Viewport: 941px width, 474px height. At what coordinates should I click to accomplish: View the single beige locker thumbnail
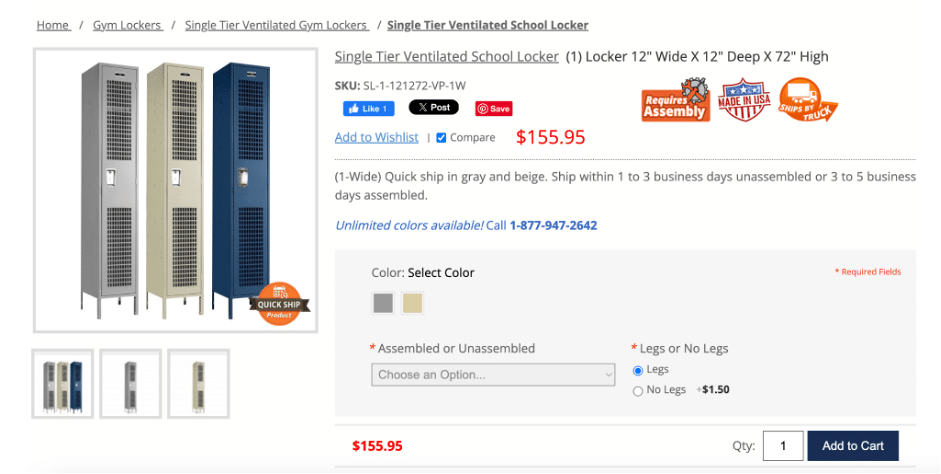pyautogui.click(x=198, y=383)
